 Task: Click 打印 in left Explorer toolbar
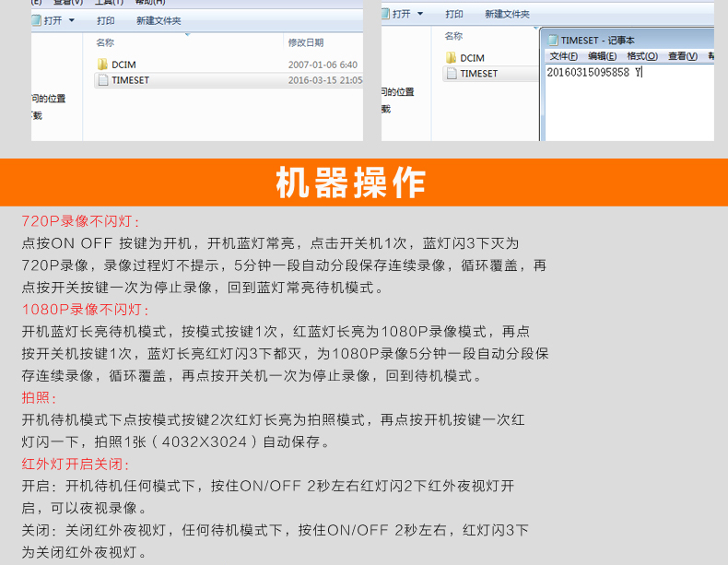pos(105,21)
